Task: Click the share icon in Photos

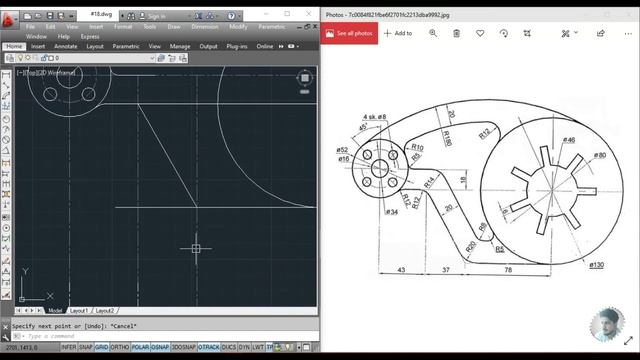Action: [x=600, y=33]
